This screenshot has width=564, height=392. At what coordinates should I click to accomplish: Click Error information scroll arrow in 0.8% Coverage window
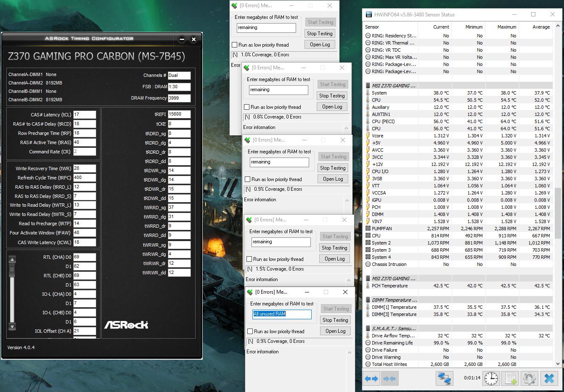click(x=346, y=128)
